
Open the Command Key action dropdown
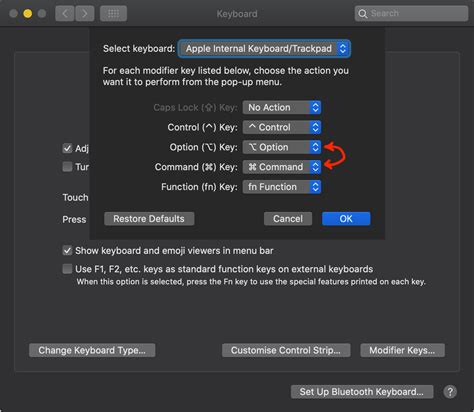[282, 167]
